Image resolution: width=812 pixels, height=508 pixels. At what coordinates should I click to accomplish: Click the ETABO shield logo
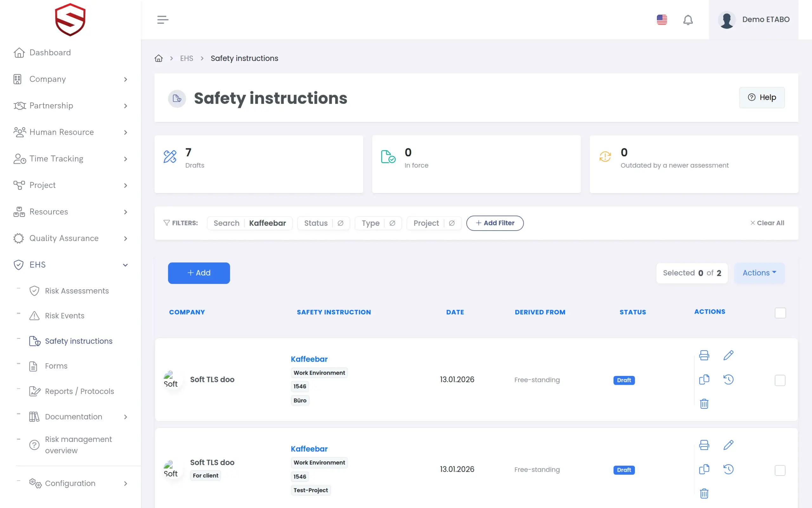(x=70, y=19)
